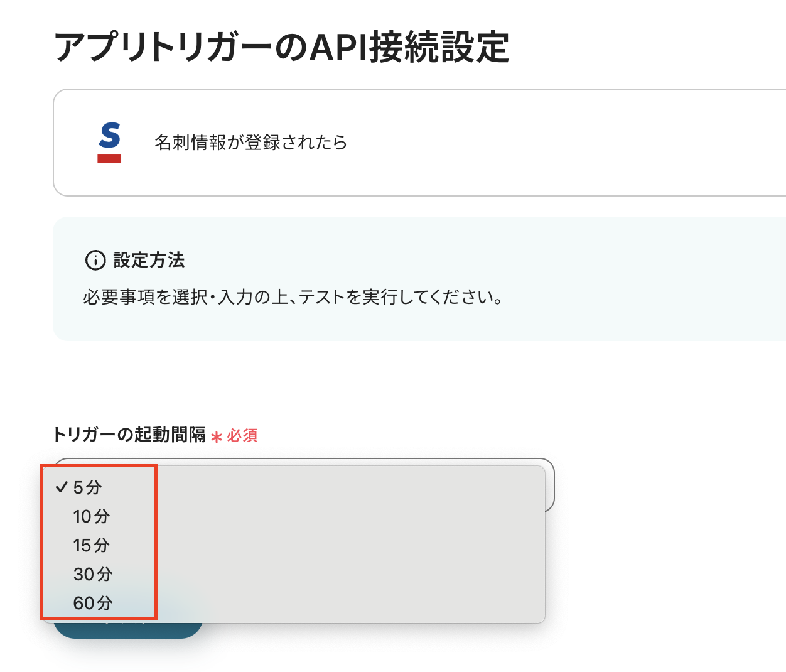Pick the 15分 trigger interval
The image size is (786, 672).
pos(91,545)
